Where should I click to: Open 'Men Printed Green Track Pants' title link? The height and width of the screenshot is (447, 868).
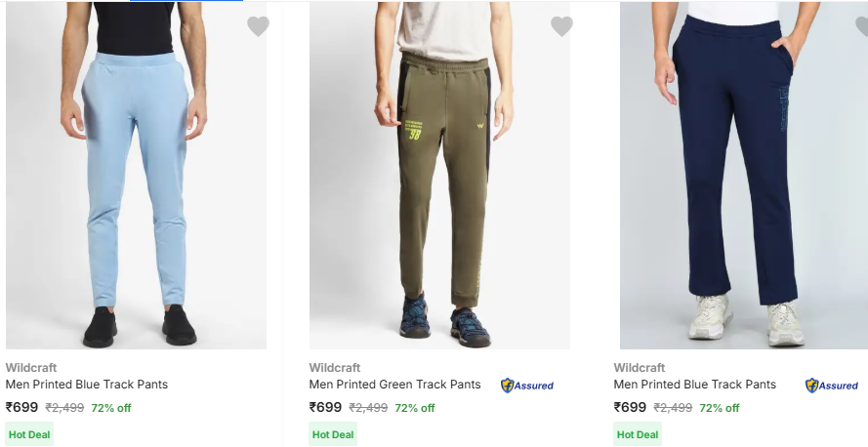(x=394, y=385)
